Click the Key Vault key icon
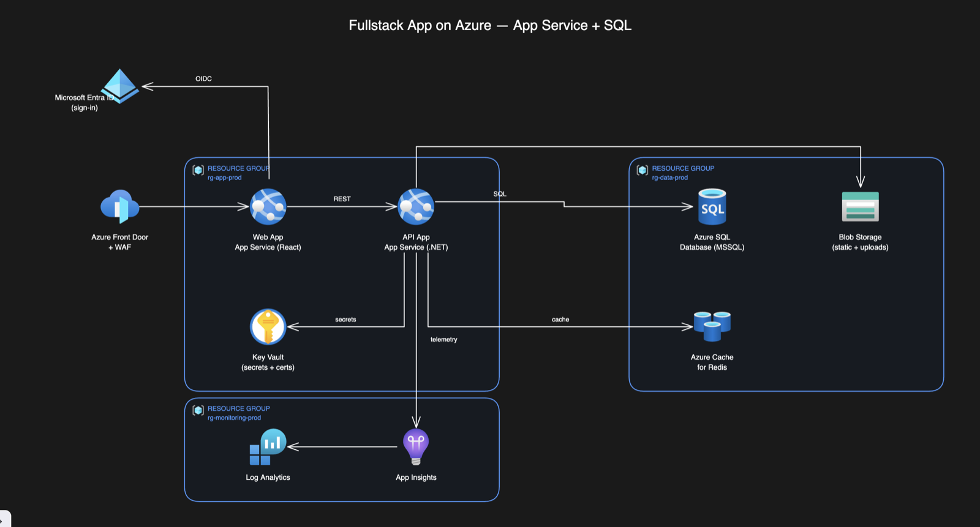 point(268,327)
